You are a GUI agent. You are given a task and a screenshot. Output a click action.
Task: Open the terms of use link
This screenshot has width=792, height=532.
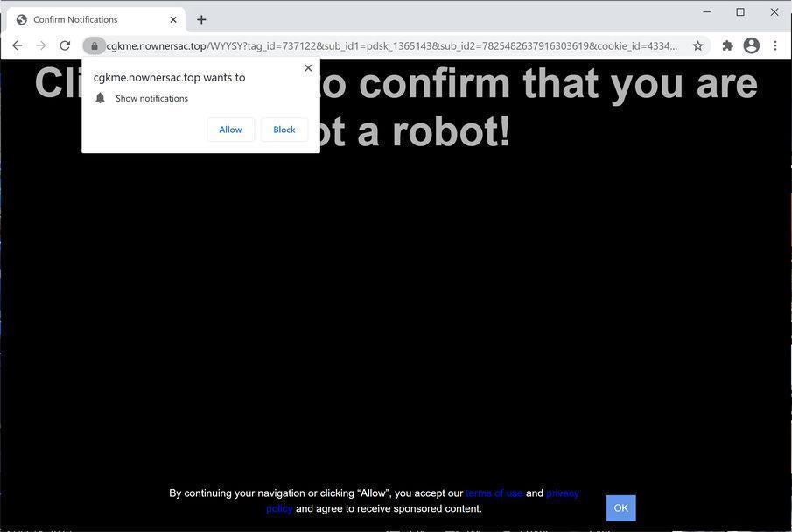tap(494, 493)
